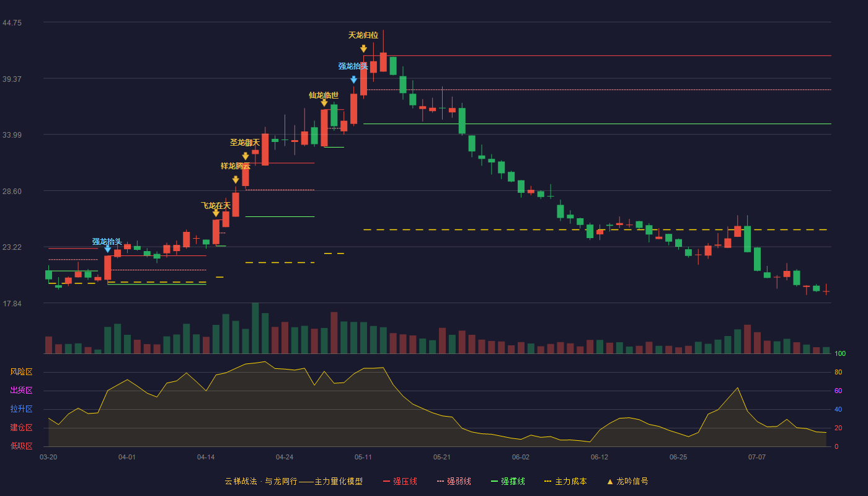Click the 23.22 price axis label
The width and height of the screenshot is (868, 496).
click(12, 247)
